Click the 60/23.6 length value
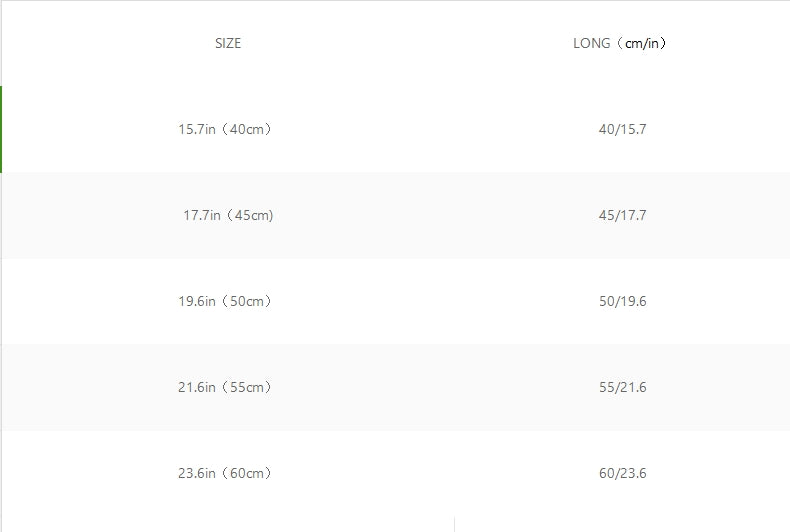Image resolution: width=790 pixels, height=532 pixels. 623,474
